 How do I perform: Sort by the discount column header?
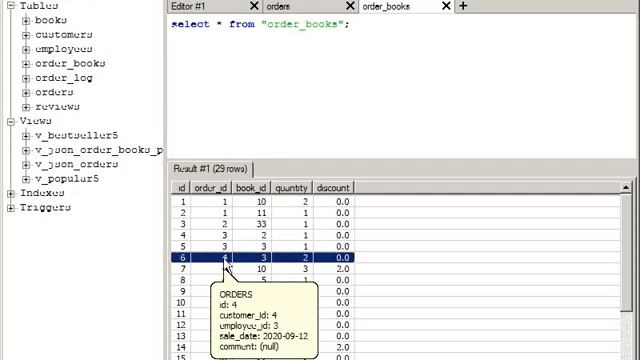pyautogui.click(x=333, y=188)
